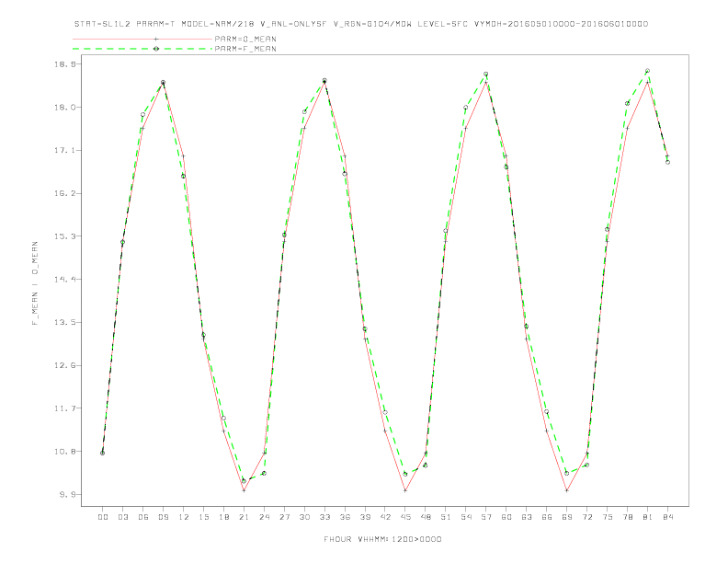This screenshot has height=563, width=728.
Task: Click the 66 forecast hour tick label
Action: 547,517
